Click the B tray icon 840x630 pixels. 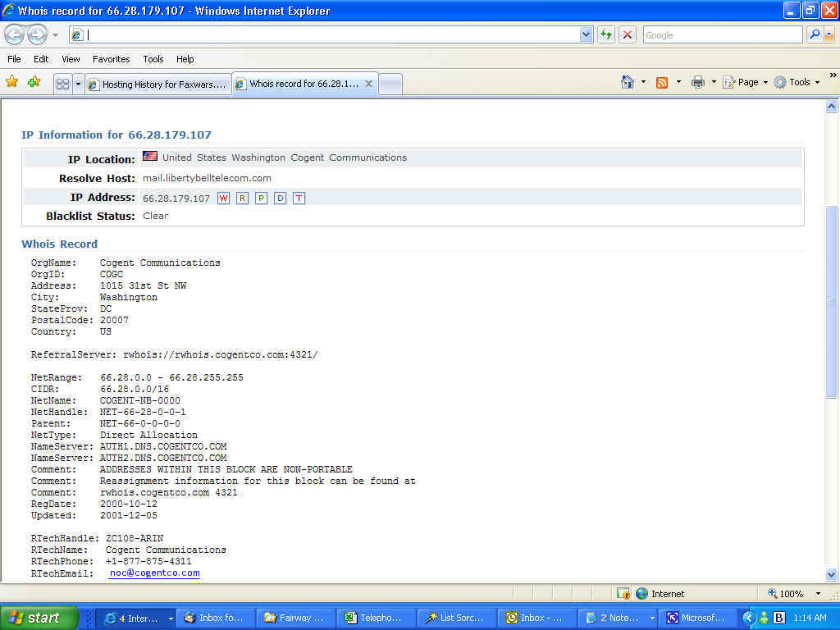tap(779, 618)
